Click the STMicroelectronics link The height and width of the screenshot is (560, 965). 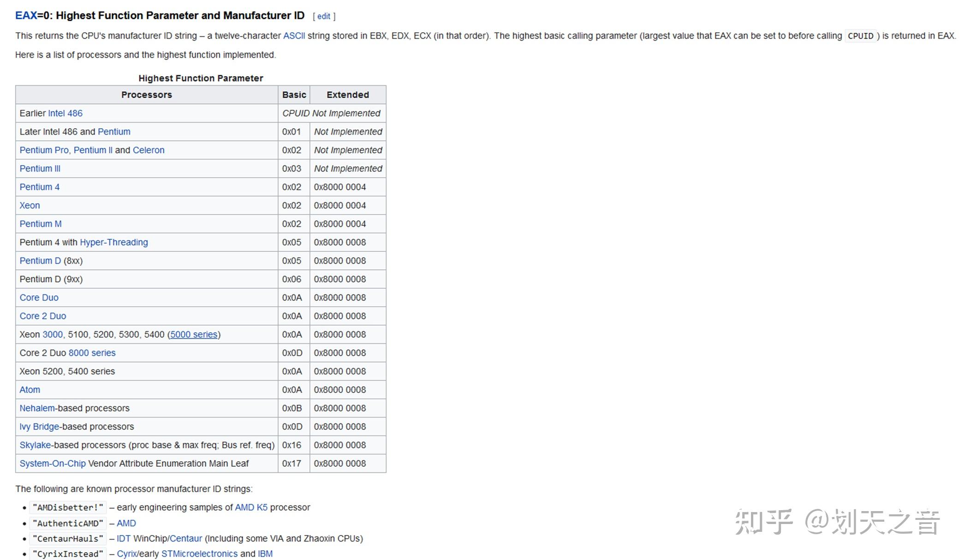199,554
